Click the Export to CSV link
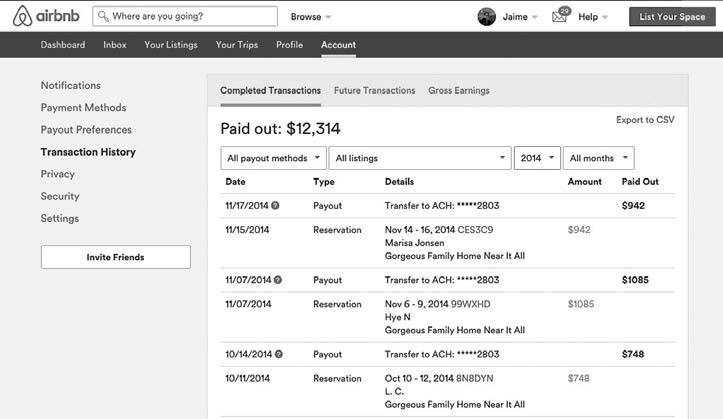723x419 pixels. 645,120
